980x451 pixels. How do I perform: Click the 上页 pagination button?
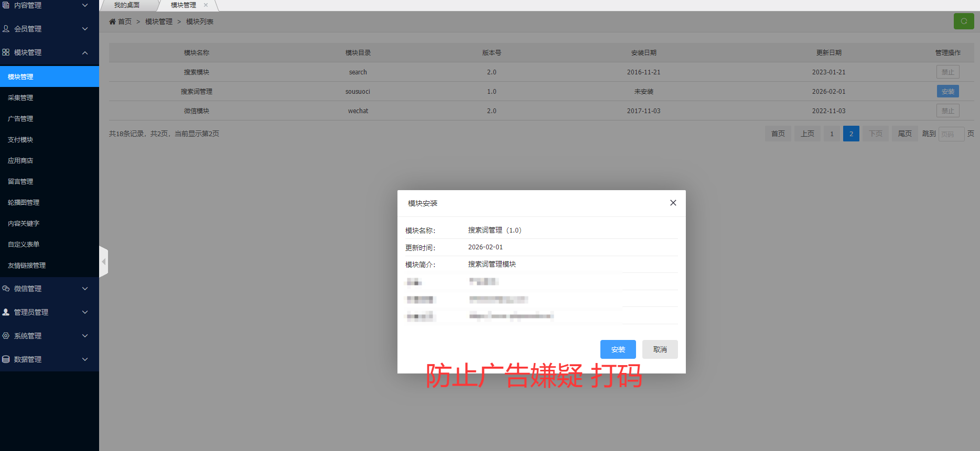pyautogui.click(x=807, y=134)
